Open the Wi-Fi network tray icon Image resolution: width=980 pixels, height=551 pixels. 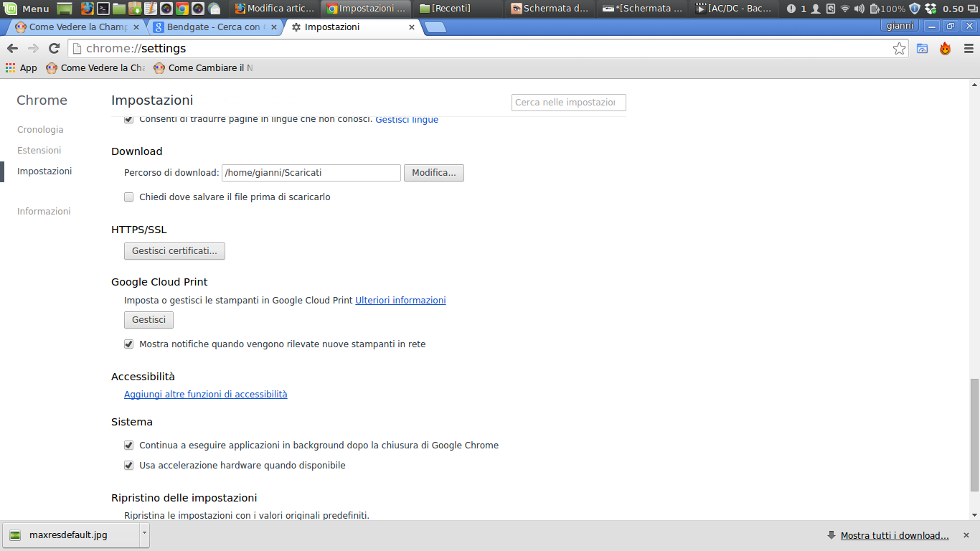pyautogui.click(x=845, y=9)
